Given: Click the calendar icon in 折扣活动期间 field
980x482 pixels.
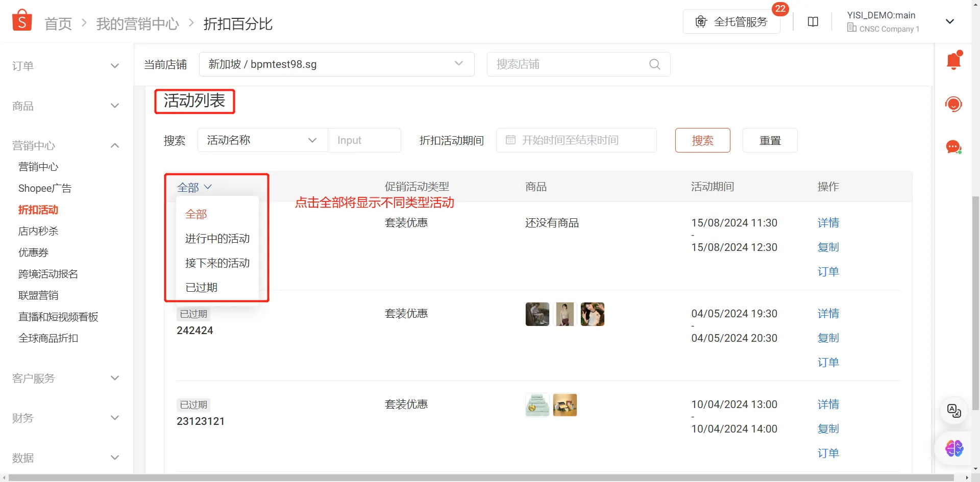Looking at the screenshot, I should point(511,140).
